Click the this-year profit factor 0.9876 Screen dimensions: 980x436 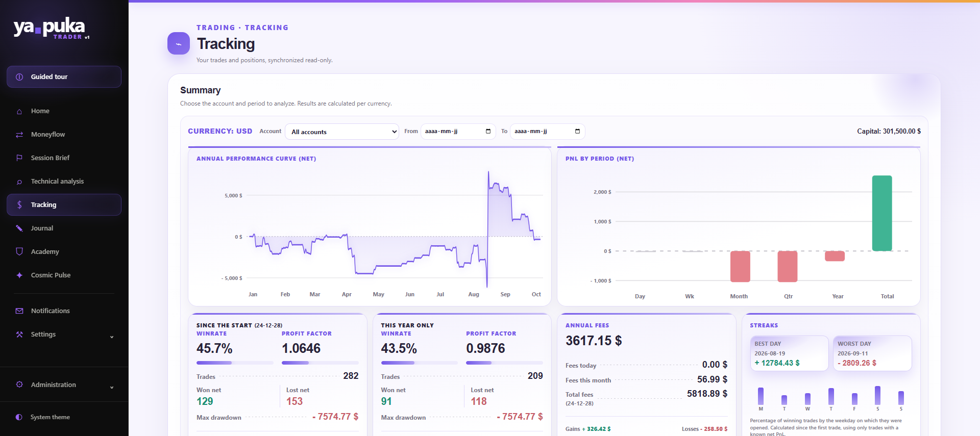(x=485, y=349)
